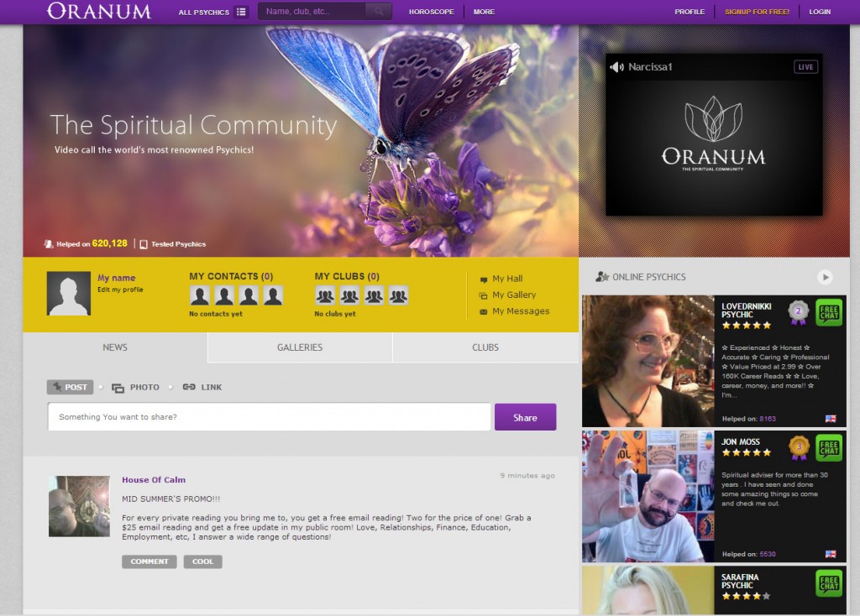The width and height of the screenshot is (860, 616).
Task: Click the My name profile link
Action: point(116,278)
